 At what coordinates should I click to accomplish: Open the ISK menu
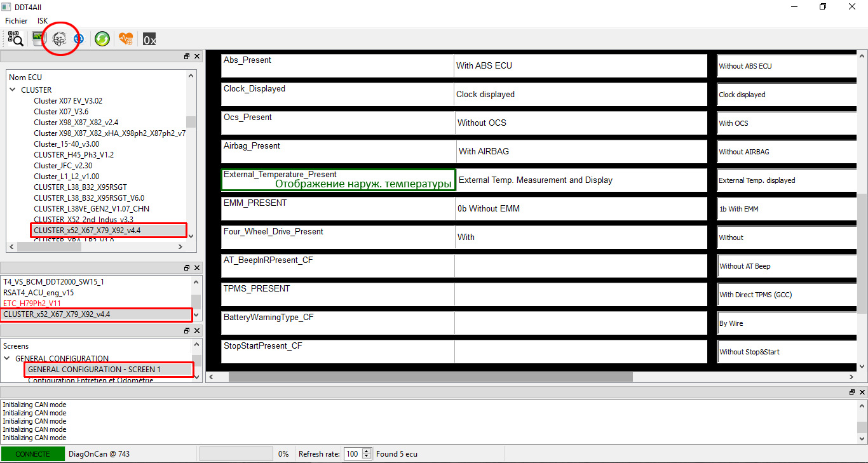43,21
